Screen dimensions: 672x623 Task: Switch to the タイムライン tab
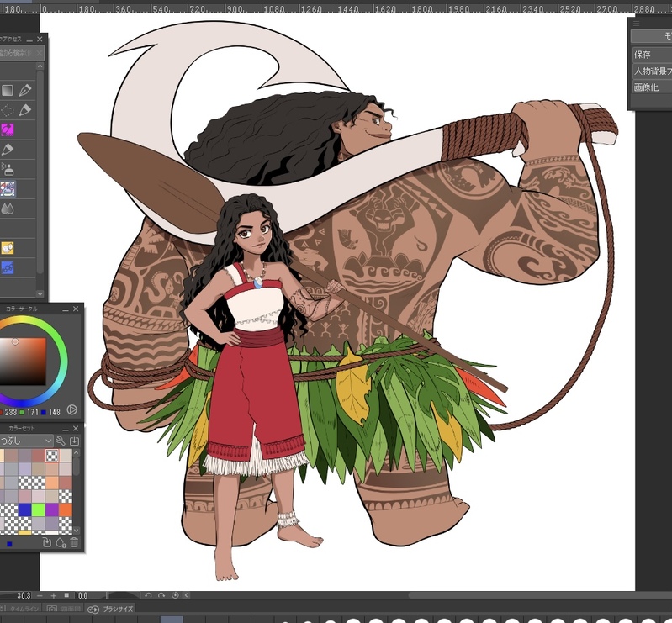coord(21,609)
